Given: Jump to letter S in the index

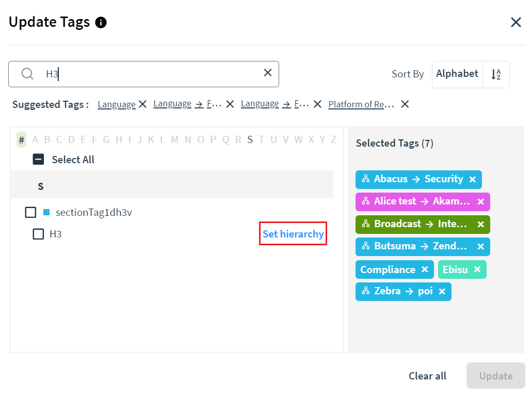Looking at the screenshot, I should pyautogui.click(x=250, y=139).
